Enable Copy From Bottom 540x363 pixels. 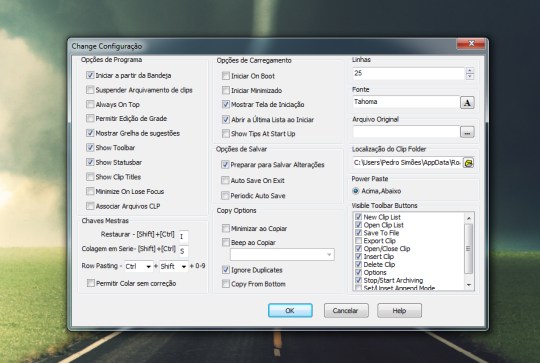tap(226, 284)
